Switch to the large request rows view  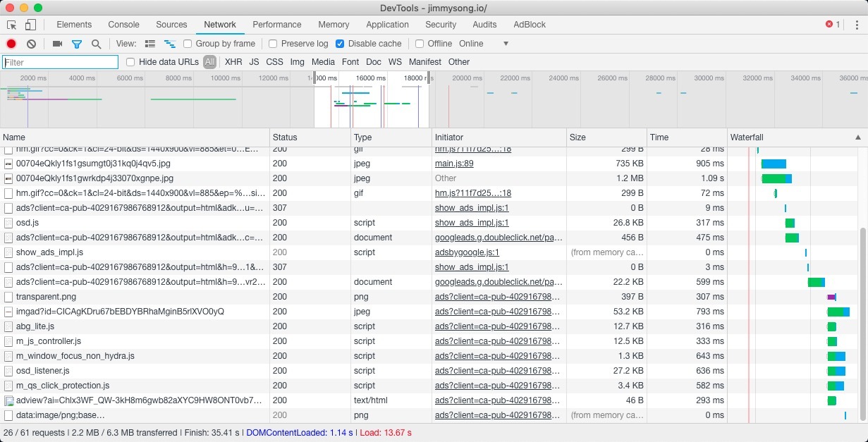(x=149, y=44)
